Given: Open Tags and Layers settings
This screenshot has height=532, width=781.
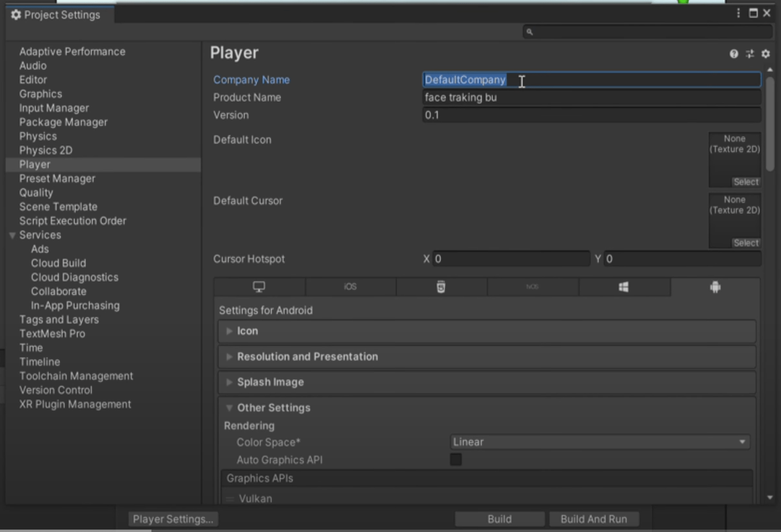Looking at the screenshot, I should point(59,320).
